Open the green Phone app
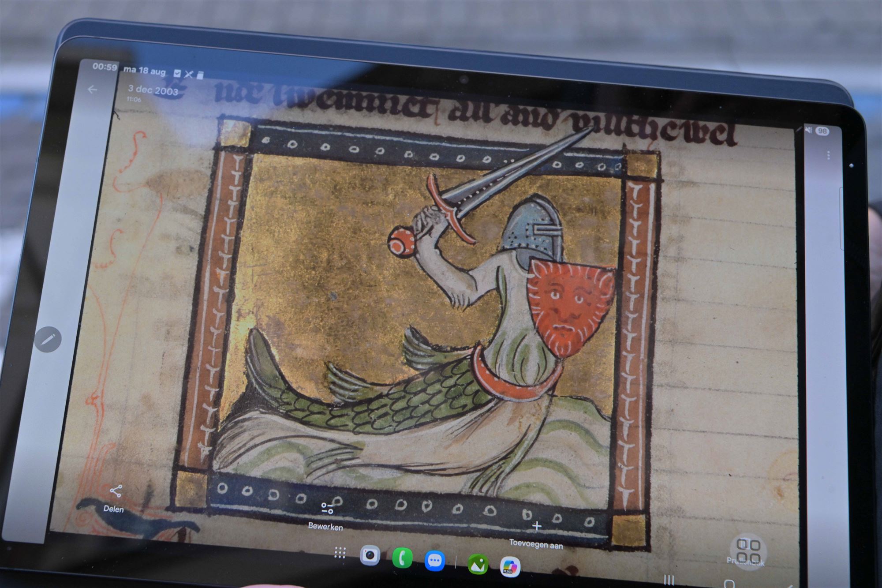 click(x=402, y=558)
